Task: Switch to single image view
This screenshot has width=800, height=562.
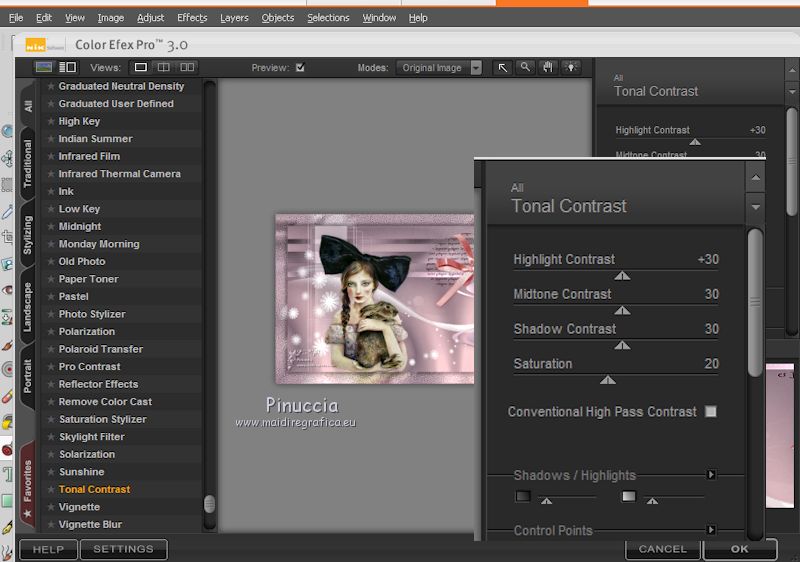Action: (x=141, y=67)
